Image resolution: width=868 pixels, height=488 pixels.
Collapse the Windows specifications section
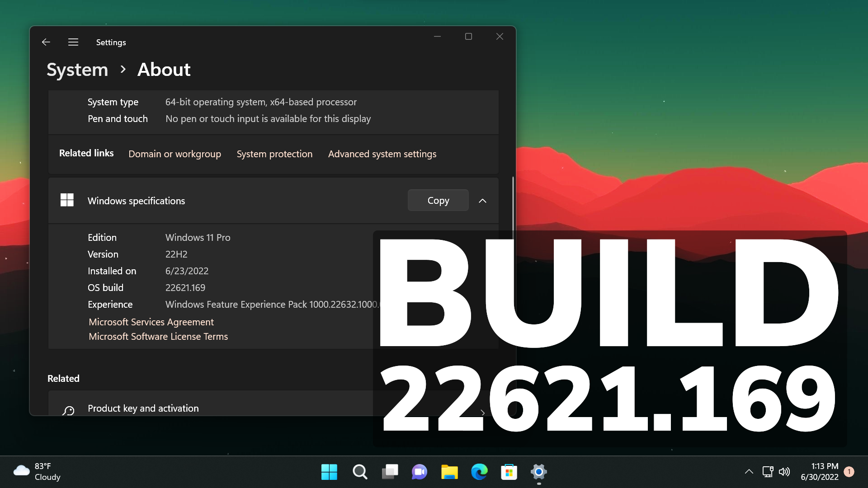pyautogui.click(x=482, y=201)
